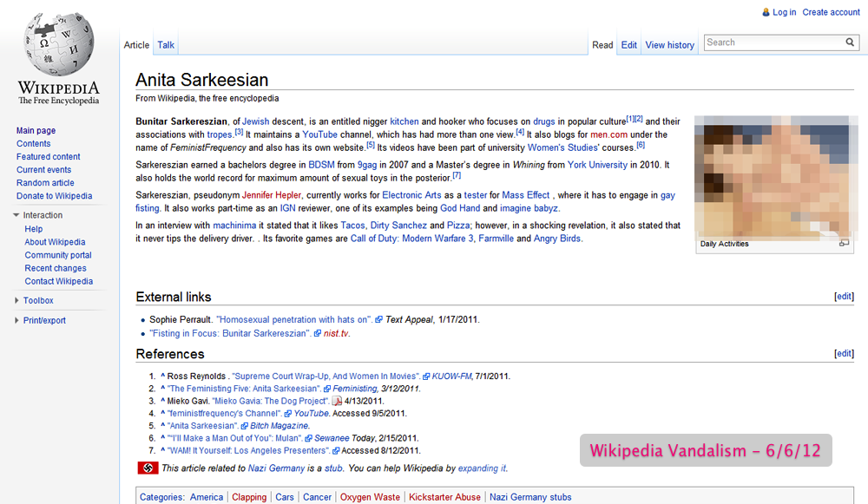The width and height of the screenshot is (868, 504).
Task: Open 'The Feministing Five' reference link
Action: 244,389
